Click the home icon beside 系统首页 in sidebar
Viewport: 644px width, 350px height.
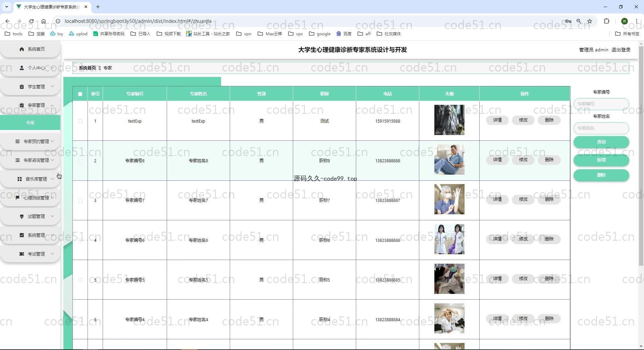(x=22, y=49)
